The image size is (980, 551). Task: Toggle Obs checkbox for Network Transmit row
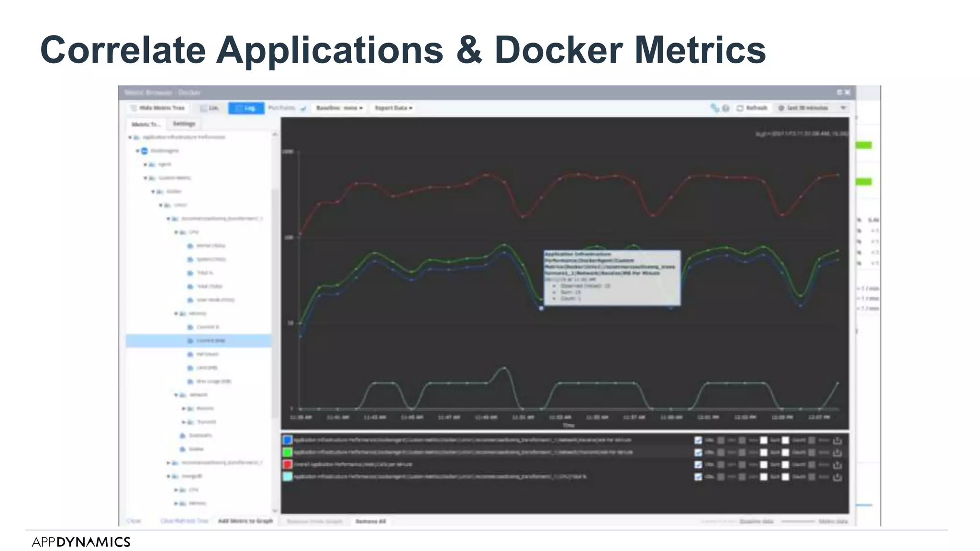coord(698,452)
